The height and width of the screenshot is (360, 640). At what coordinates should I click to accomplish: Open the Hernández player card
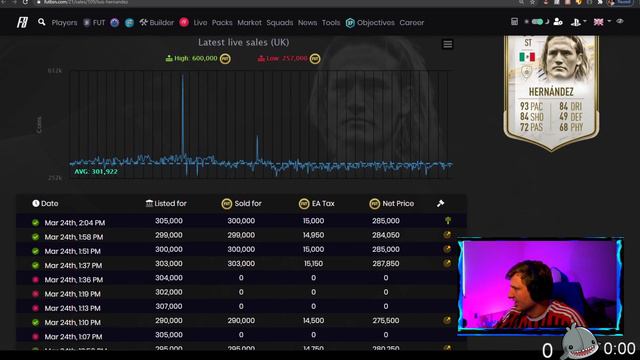tap(551, 93)
